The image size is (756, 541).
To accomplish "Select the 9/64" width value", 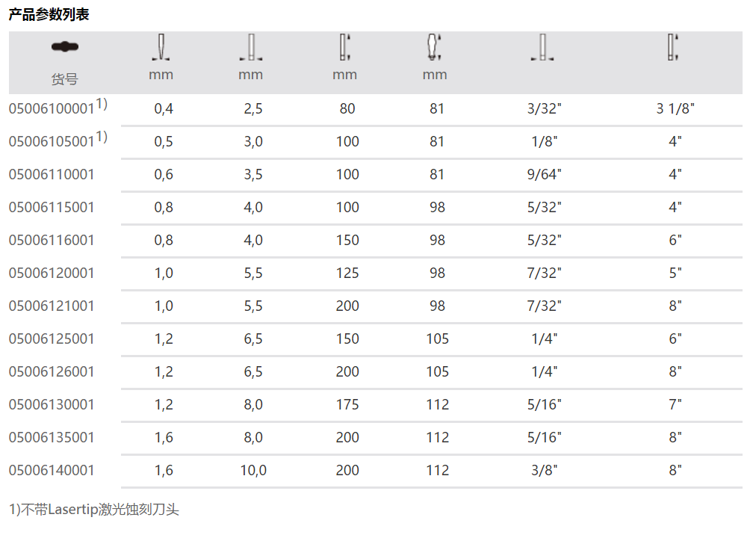I will click(x=544, y=175).
